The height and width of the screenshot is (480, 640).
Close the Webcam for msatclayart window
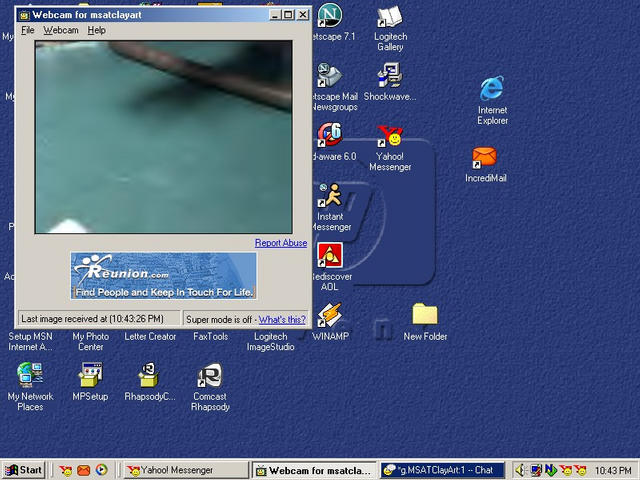(x=302, y=15)
